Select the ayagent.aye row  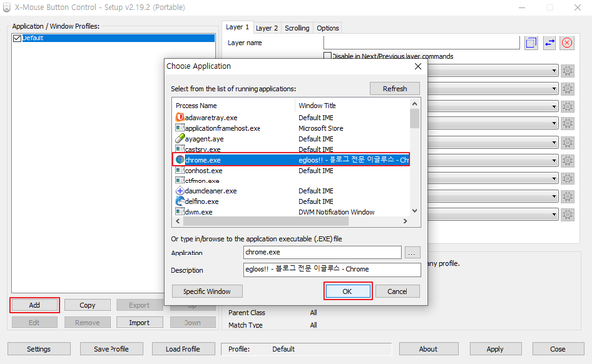click(x=292, y=138)
